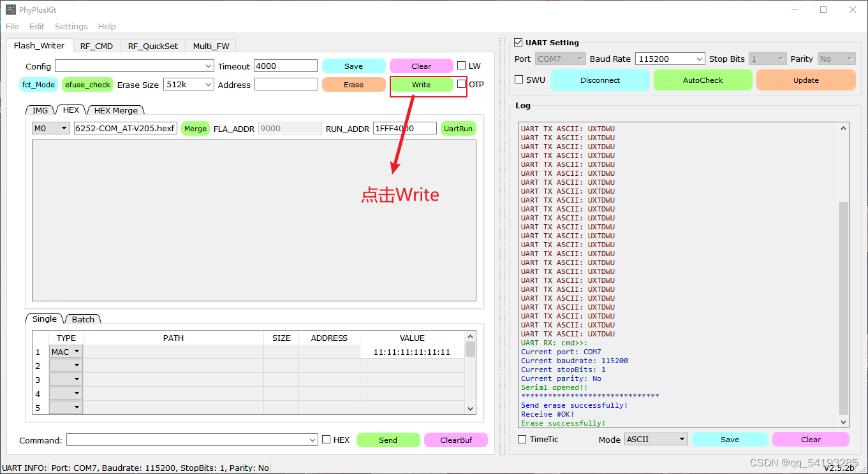Image resolution: width=868 pixels, height=474 pixels.
Task: Click the Log scrollbar thumb
Action: tap(844, 308)
